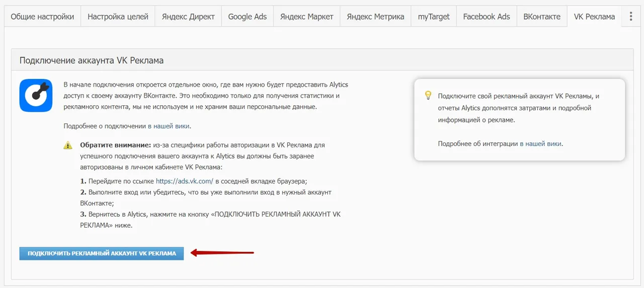Click the text 'Подробнее о подключении'

click(x=105, y=126)
